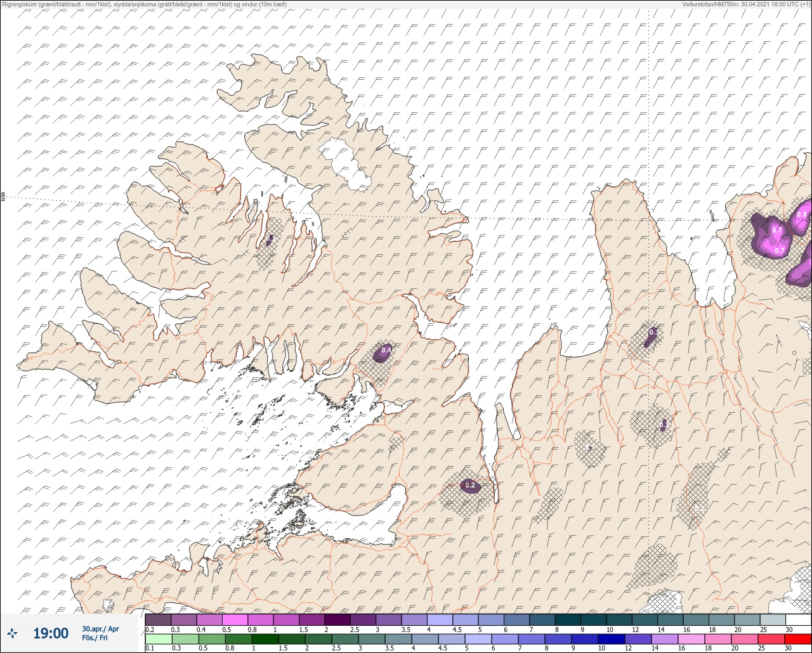
Task: Select the white final swatch of the upper scale
Action: point(799,619)
